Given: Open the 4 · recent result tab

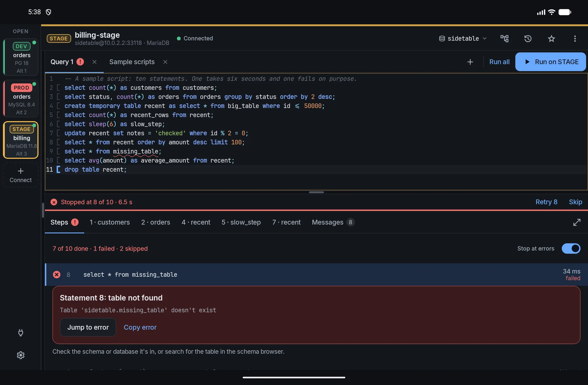Looking at the screenshot, I should coord(196,222).
